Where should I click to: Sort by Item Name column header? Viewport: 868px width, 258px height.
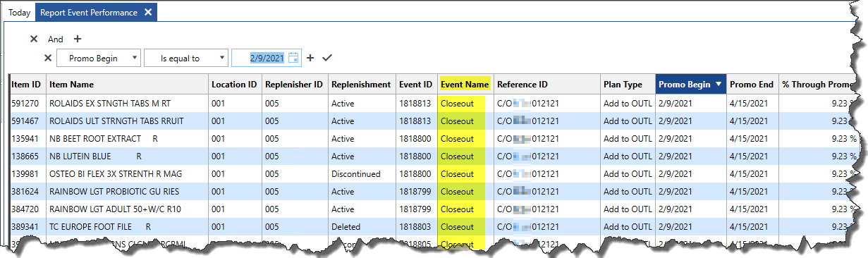(x=127, y=85)
